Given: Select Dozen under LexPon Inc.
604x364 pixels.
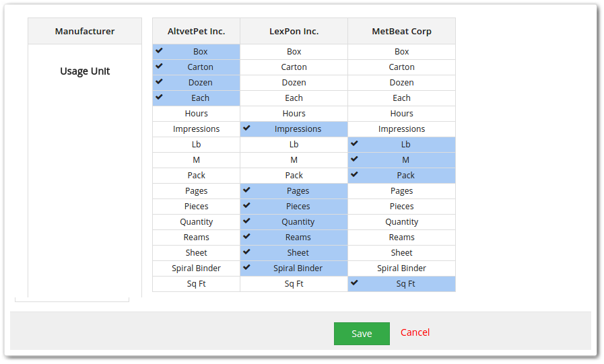Looking at the screenshot, I should [294, 83].
